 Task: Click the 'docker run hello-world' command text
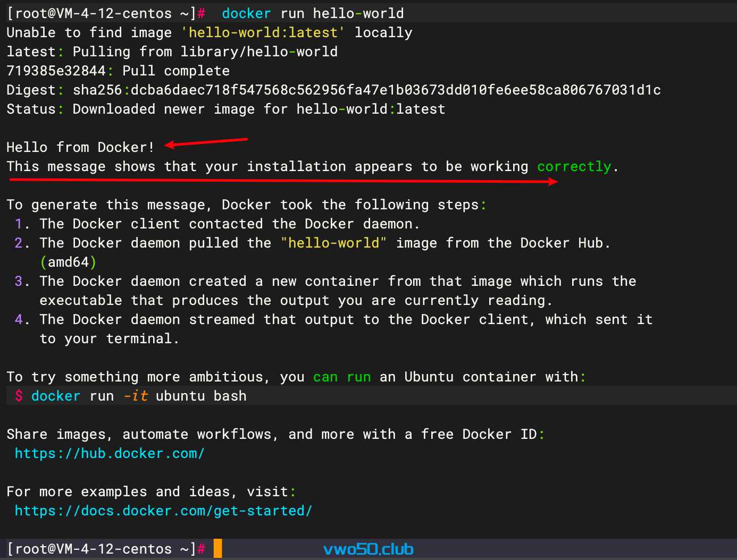tap(313, 13)
